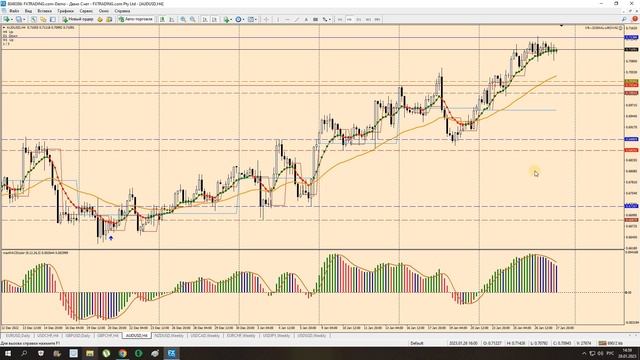640x360 pixels.
Task: Switch to the USDCHF,H4 chart tab
Action: [x=48, y=336]
